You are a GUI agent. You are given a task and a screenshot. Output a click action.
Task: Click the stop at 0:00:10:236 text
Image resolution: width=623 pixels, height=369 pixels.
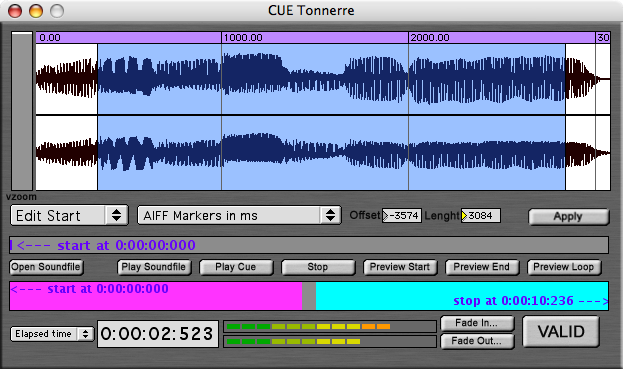[x=530, y=301]
